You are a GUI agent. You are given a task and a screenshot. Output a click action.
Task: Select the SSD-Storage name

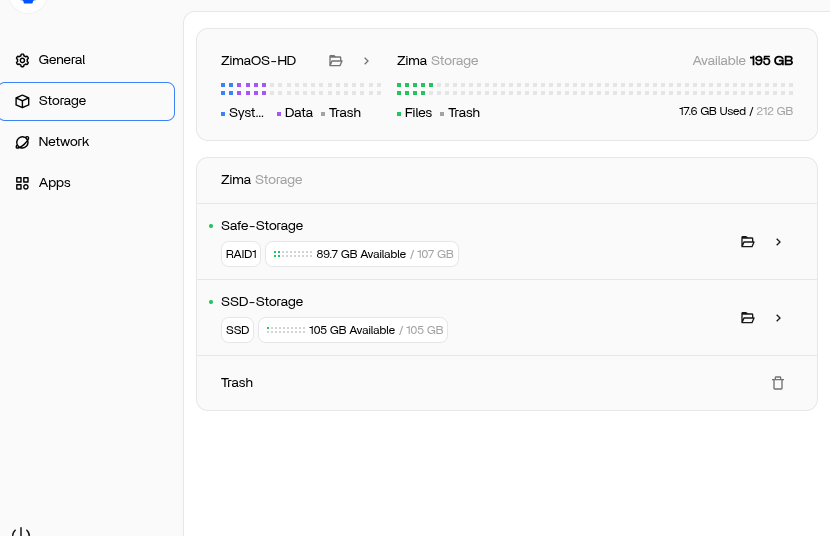(x=262, y=302)
